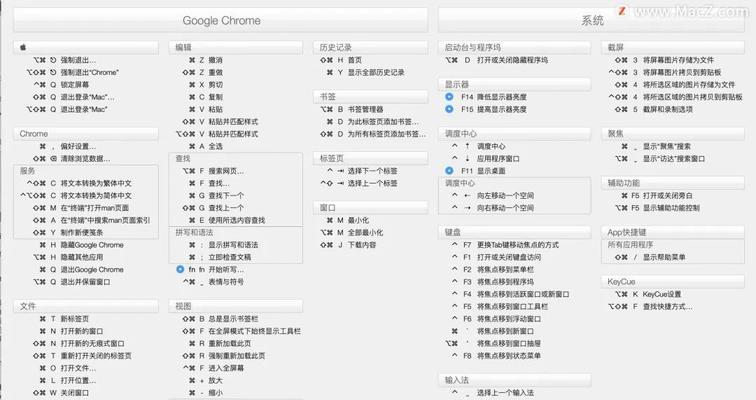The height and width of the screenshot is (400, 756).
Task: Click the blue icon beside F11 显示桌面
Action: click(x=449, y=171)
